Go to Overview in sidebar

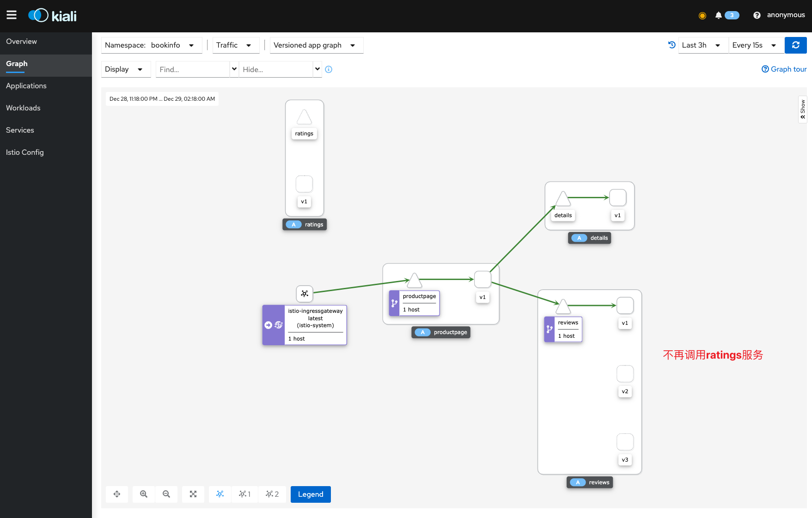[46, 42]
